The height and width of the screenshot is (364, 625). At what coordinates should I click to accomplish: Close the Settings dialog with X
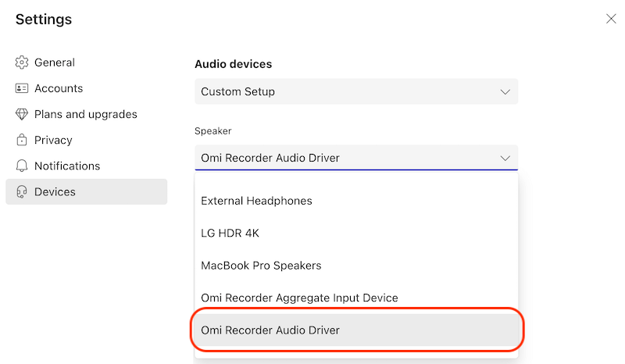point(611,19)
